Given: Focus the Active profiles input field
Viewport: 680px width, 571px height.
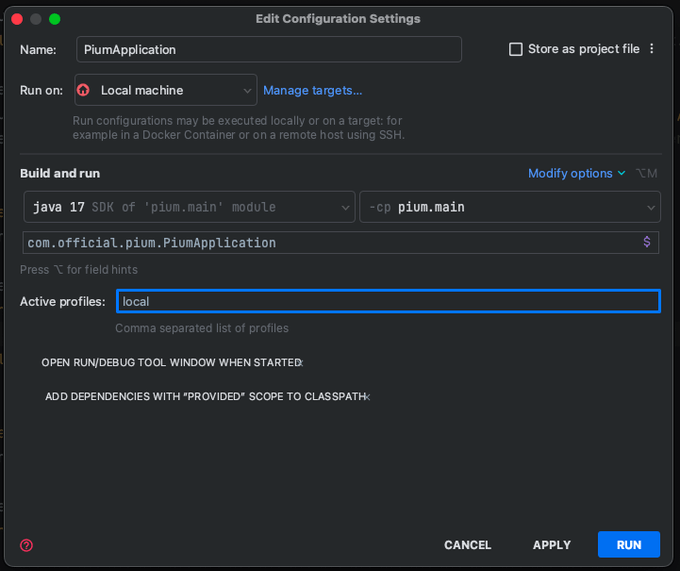Looking at the screenshot, I should coord(388,301).
